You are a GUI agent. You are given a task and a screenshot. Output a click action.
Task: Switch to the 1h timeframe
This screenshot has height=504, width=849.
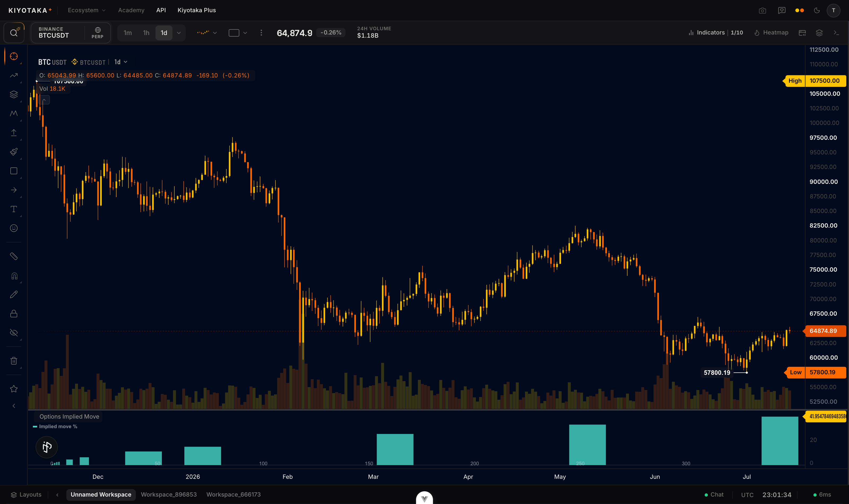click(146, 33)
